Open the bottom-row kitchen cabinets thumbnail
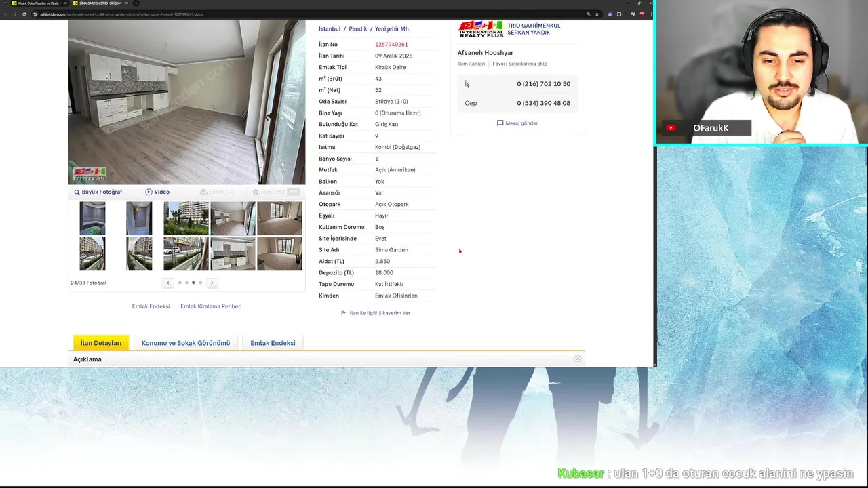 click(x=233, y=253)
